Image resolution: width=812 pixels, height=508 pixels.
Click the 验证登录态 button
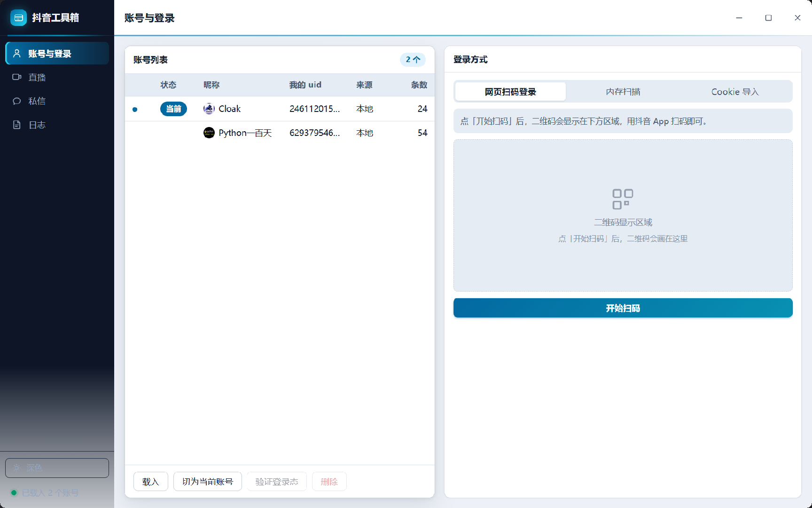tap(277, 482)
